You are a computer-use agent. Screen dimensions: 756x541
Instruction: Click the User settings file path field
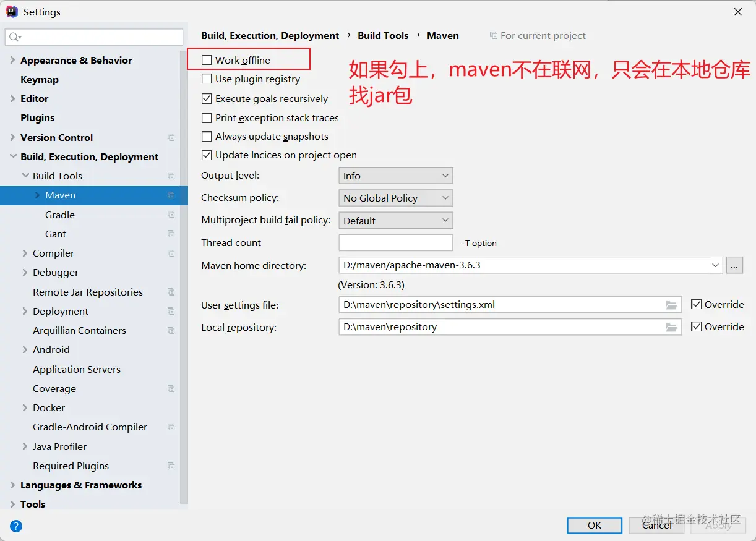point(510,305)
